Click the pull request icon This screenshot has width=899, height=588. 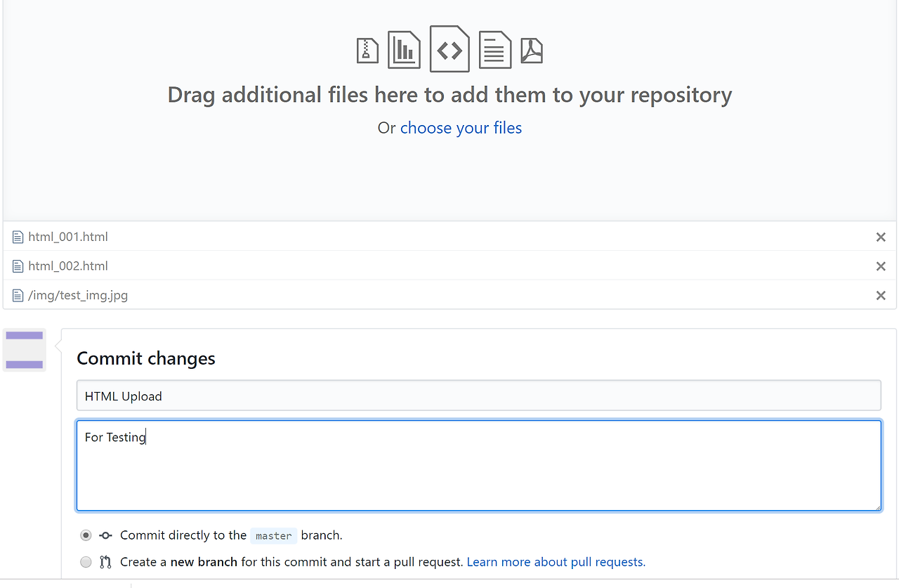[105, 562]
